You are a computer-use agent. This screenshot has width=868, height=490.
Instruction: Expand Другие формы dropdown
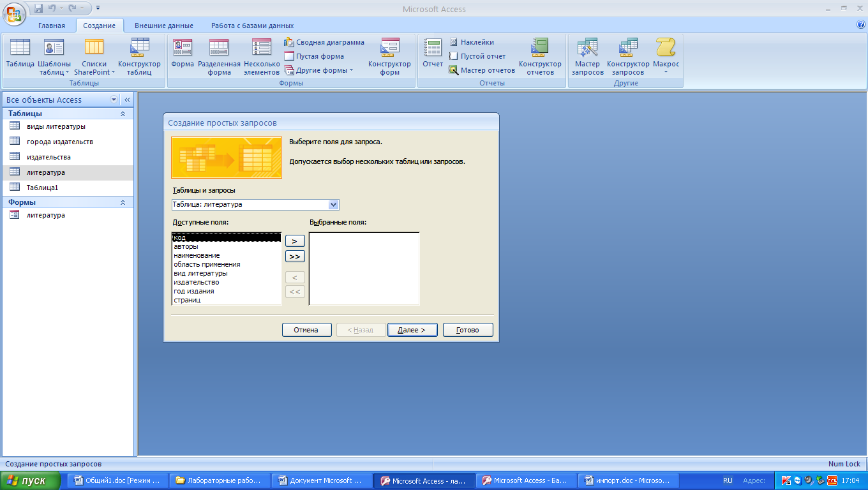click(x=318, y=70)
